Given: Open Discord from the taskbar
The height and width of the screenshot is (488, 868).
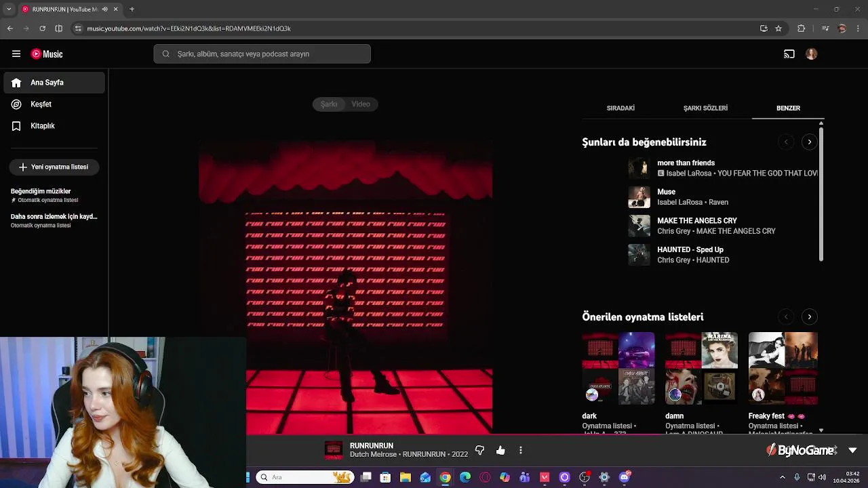Looking at the screenshot, I should tap(625, 477).
